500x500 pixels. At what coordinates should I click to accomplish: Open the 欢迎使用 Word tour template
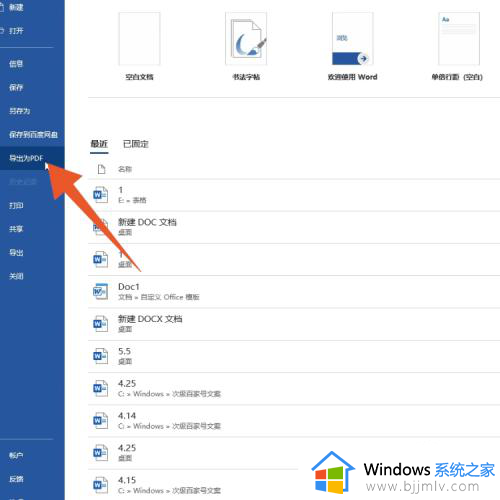point(352,39)
